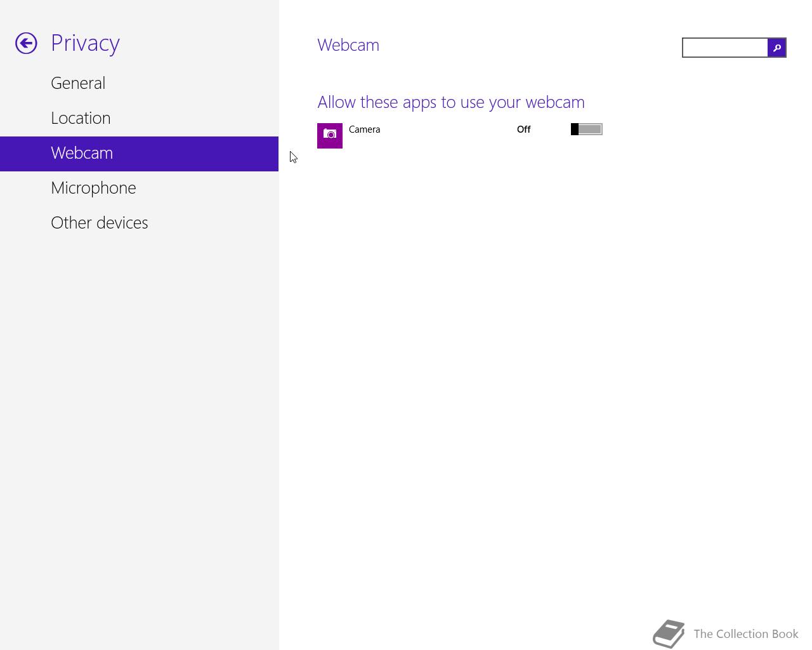Screen dimensions: 812x650
Task: Open the Microphone privacy section
Action: tap(140, 188)
